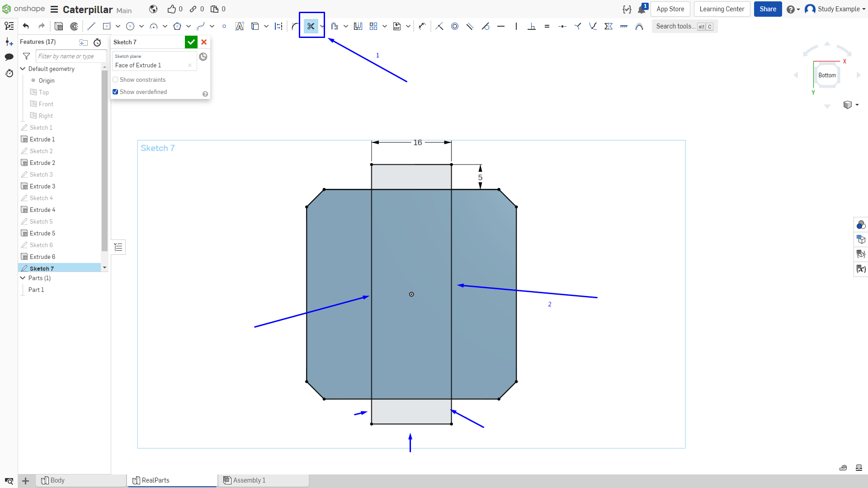868x488 pixels.
Task: Open the Help menu
Action: [x=793, y=9]
